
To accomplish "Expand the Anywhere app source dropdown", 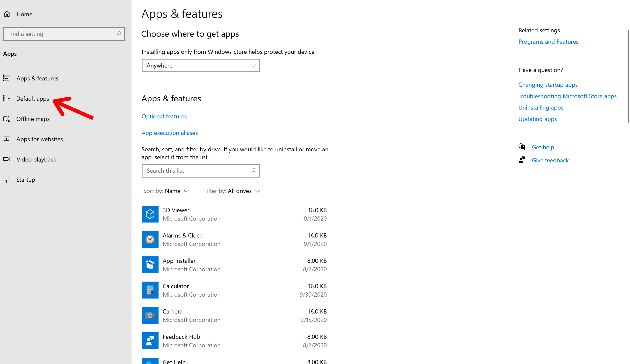I will coord(201,65).
